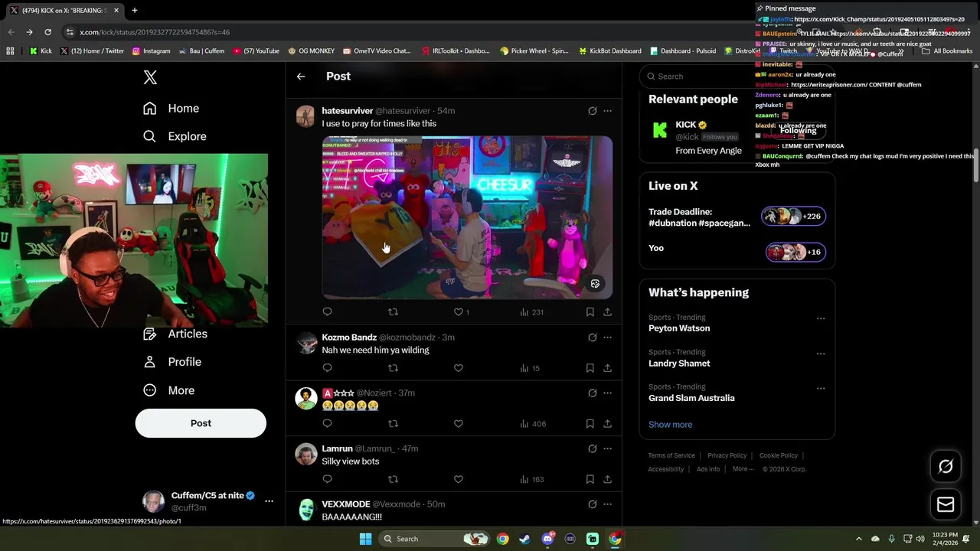This screenshot has height=551, width=980.
Task: Open the footer More link
Action: [x=743, y=469]
